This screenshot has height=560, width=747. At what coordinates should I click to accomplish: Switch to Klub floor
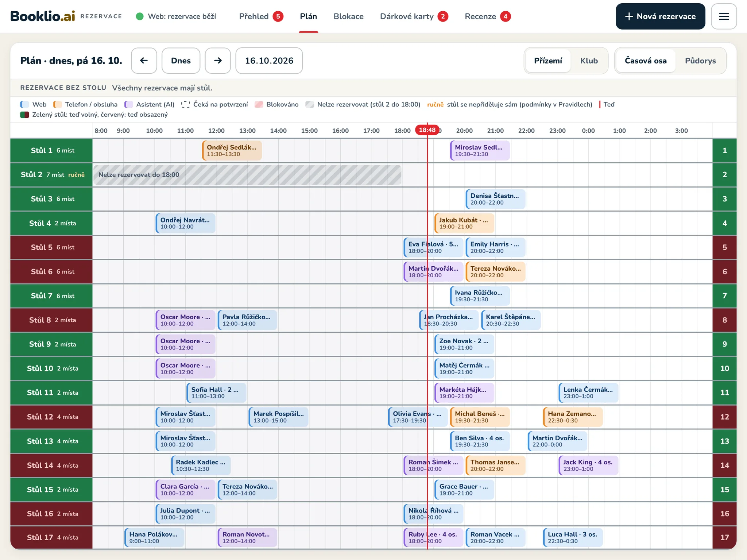click(x=589, y=61)
